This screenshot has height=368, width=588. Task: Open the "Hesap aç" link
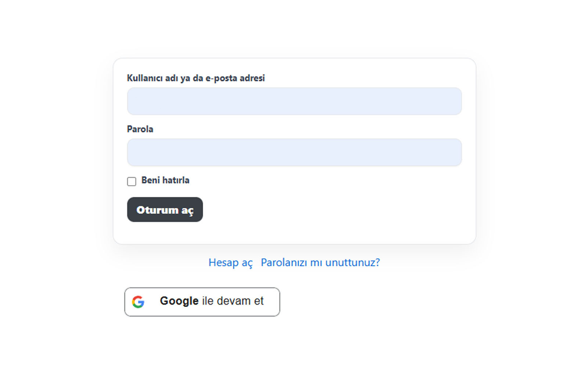click(x=230, y=263)
